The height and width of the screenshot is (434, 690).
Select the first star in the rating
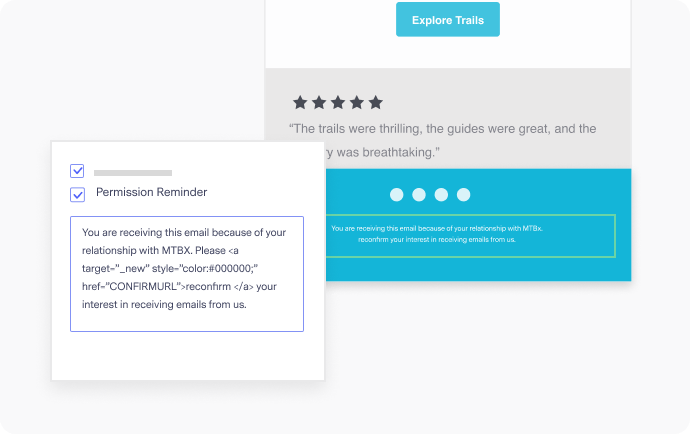(x=300, y=102)
